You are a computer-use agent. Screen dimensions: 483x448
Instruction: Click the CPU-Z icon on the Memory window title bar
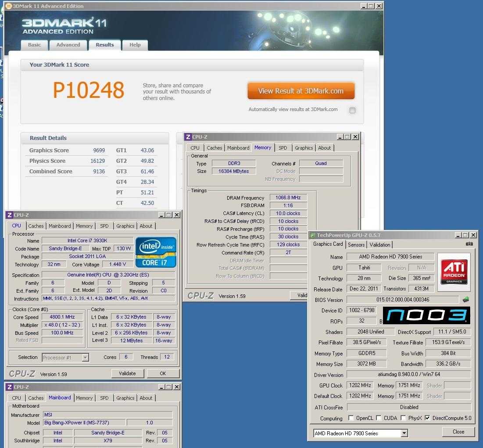[188, 137]
